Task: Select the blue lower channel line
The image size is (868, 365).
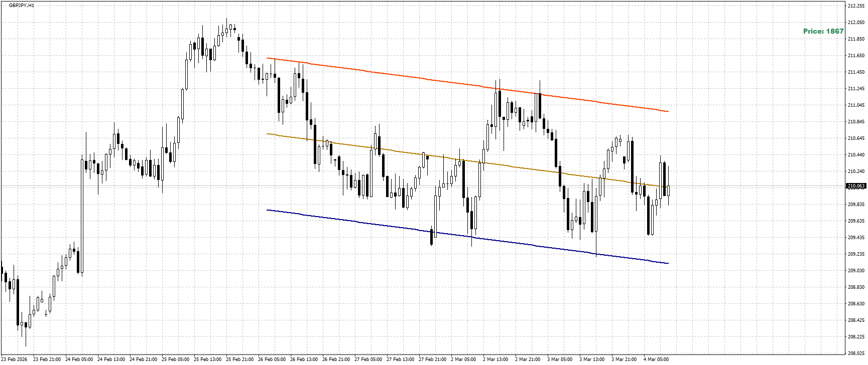Action: 467,237
